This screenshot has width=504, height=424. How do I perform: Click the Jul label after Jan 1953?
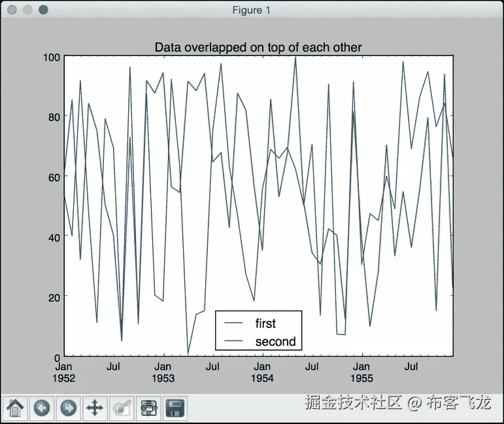[212, 367]
